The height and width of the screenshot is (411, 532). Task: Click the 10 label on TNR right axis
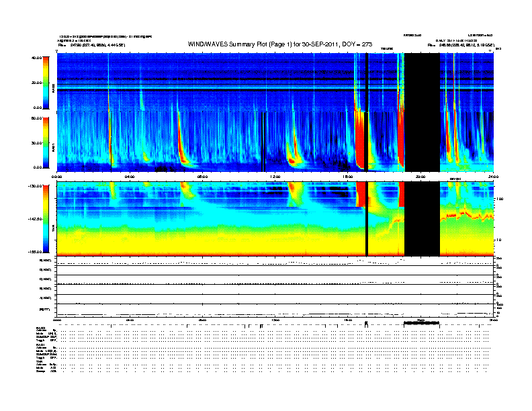(498, 240)
